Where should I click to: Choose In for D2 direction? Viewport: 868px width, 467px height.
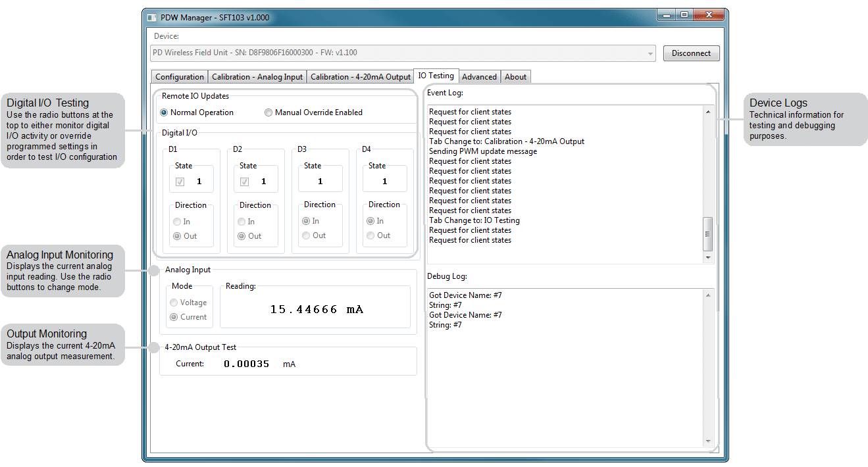pos(246,222)
